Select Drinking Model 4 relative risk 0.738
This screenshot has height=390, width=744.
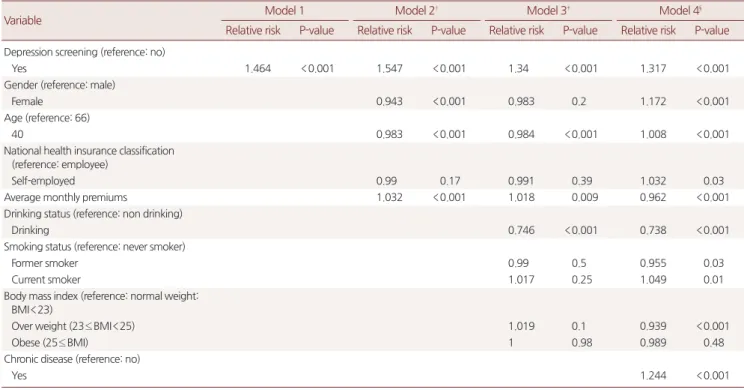click(x=653, y=230)
